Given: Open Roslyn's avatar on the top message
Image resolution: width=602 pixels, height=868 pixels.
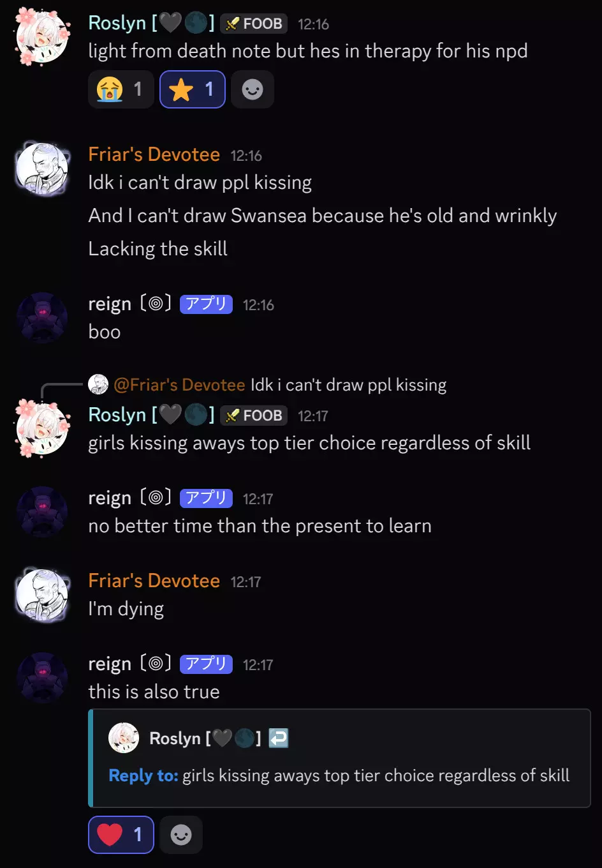Looking at the screenshot, I should point(43,37).
